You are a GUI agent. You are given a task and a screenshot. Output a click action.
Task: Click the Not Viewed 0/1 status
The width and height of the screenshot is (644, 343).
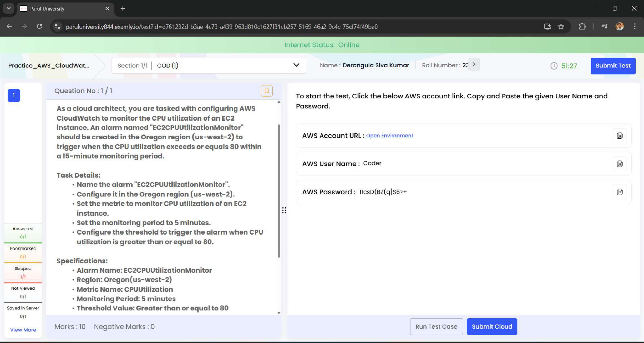click(x=23, y=292)
